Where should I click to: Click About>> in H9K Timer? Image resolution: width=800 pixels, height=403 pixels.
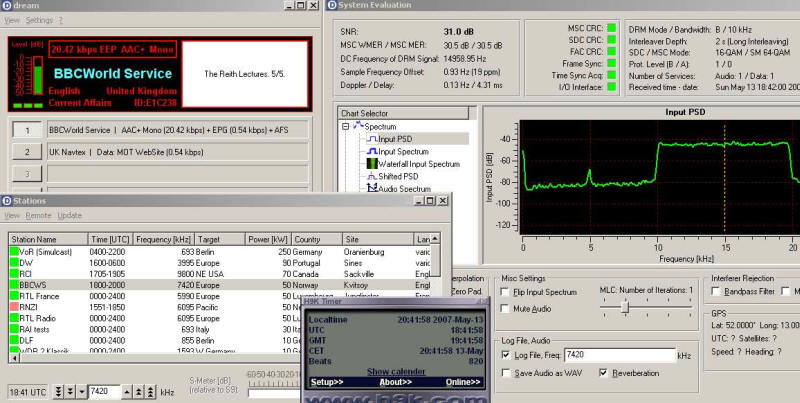[x=395, y=382]
